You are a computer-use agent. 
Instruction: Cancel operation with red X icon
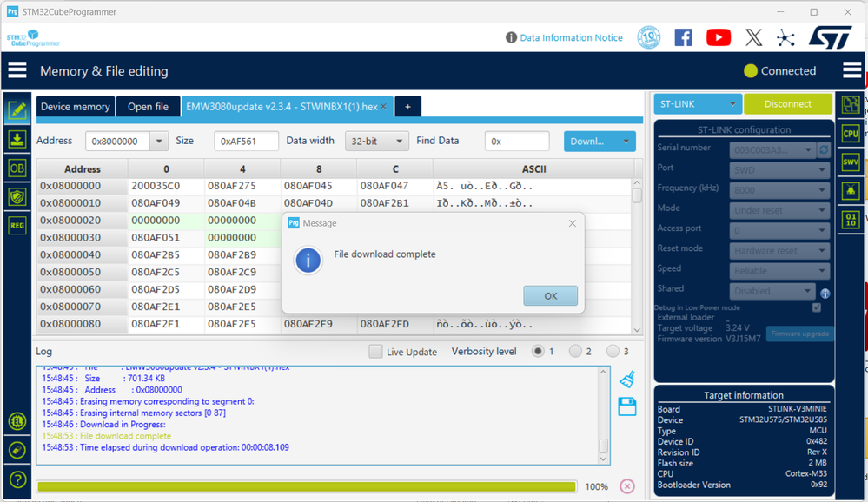627,486
